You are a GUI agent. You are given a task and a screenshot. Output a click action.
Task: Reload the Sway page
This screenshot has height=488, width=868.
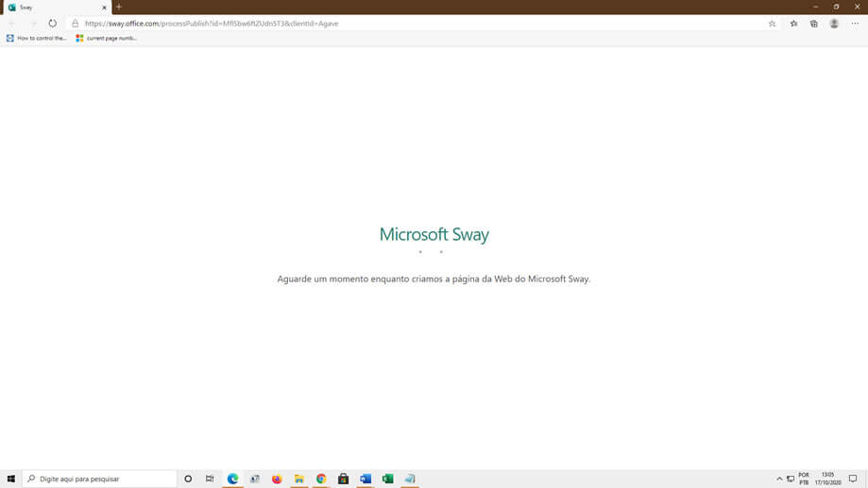click(52, 24)
